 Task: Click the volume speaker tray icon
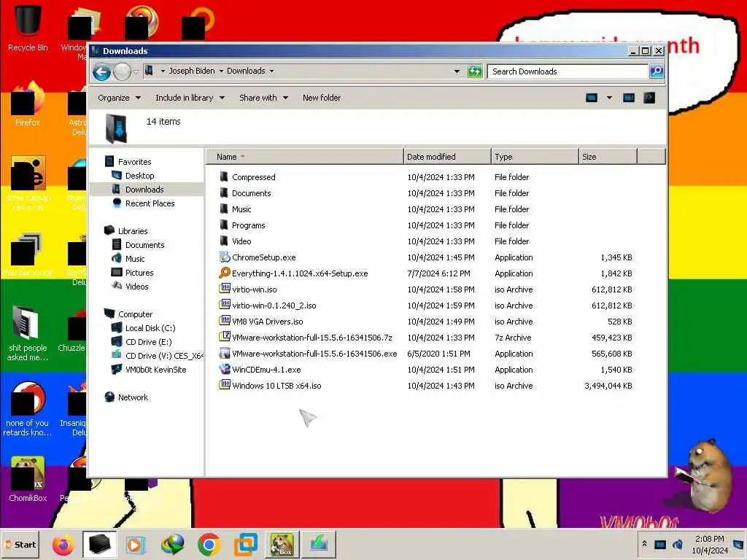tap(678, 544)
